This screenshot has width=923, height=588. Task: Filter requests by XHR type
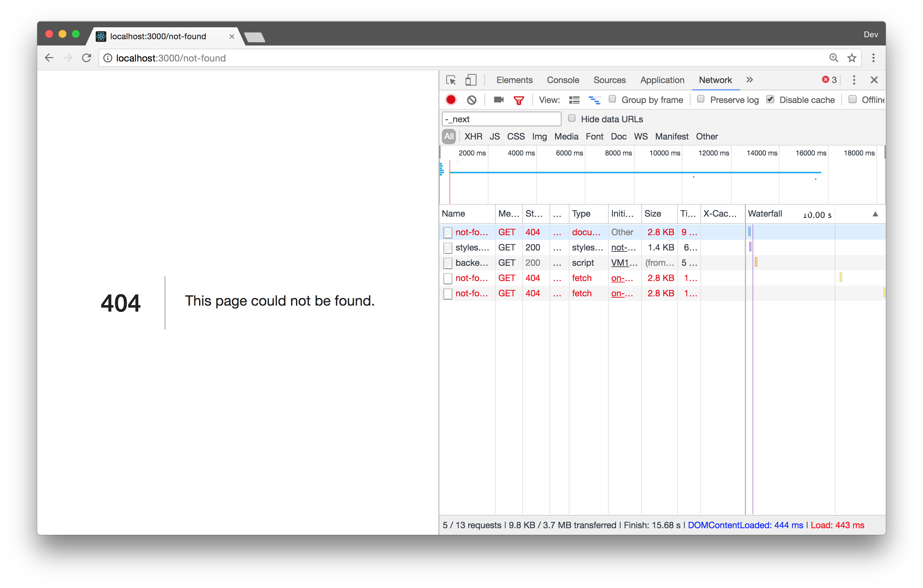(x=473, y=137)
